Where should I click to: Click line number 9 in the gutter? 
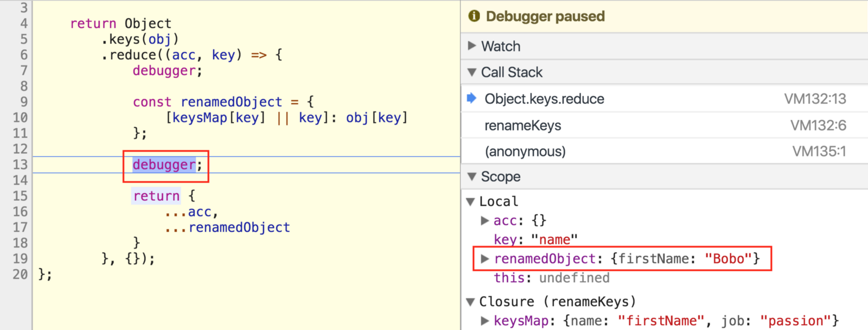(x=24, y=102)
